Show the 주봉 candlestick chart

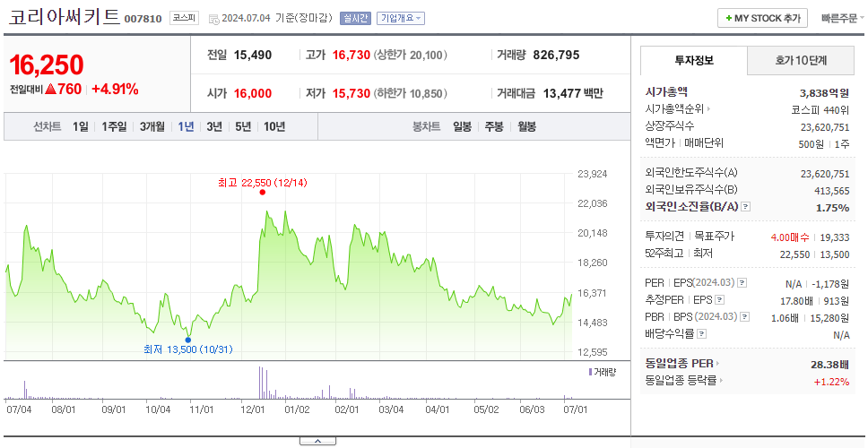pos(494,126)
